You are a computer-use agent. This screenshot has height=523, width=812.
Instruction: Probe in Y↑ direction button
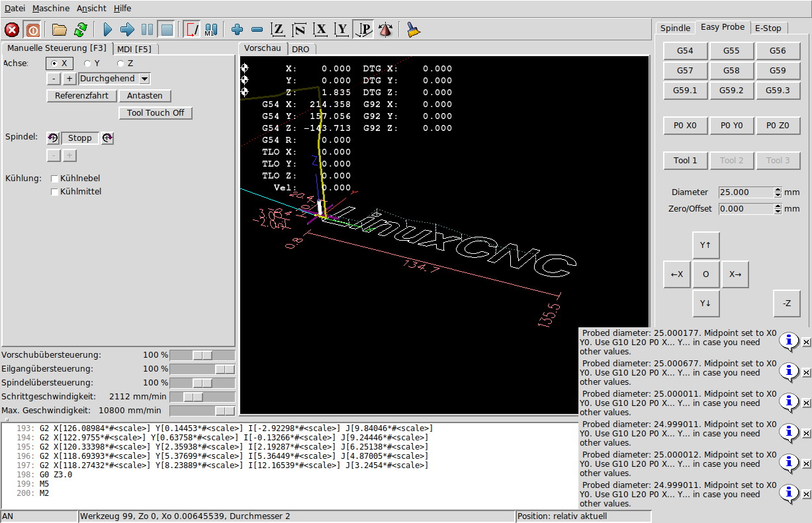(705, 245)
